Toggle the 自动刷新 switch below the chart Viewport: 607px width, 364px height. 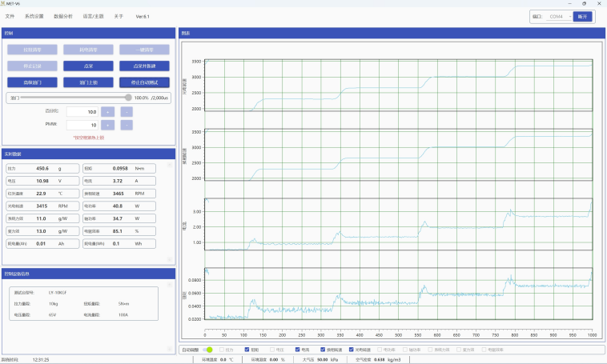pos(208,350)
